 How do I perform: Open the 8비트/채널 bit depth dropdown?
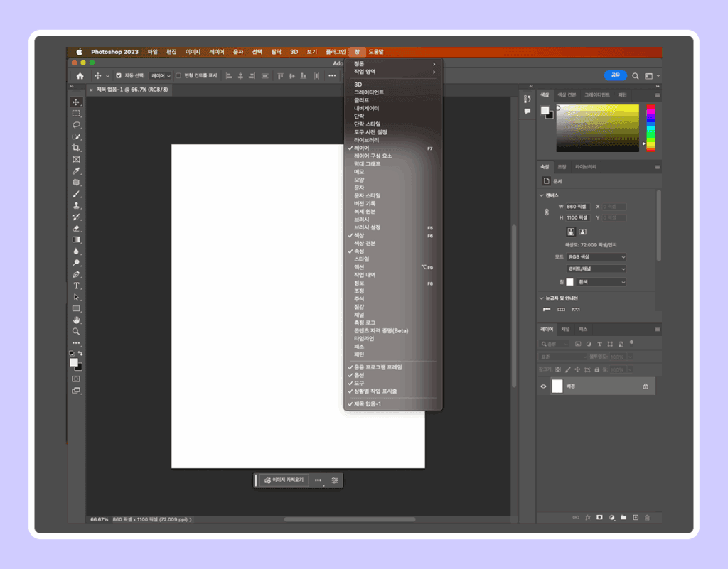click(x=596, y=269)
